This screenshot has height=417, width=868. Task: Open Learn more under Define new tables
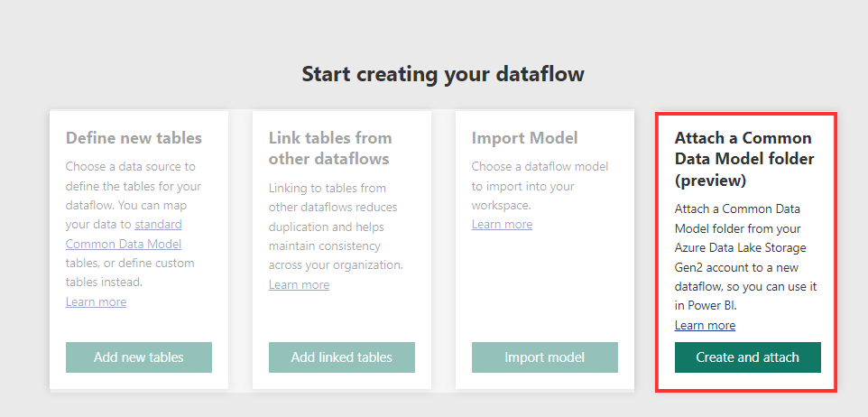(96, 301)
